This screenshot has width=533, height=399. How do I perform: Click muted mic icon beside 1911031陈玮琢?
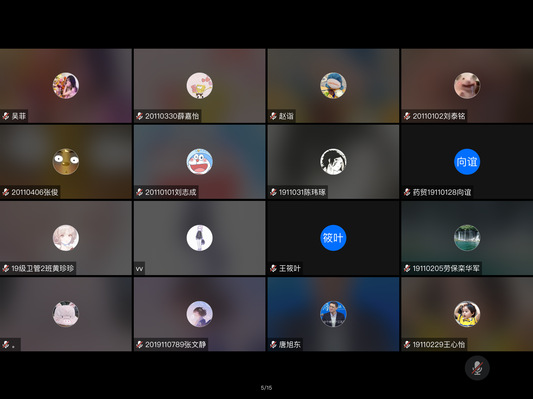(273, 192)
